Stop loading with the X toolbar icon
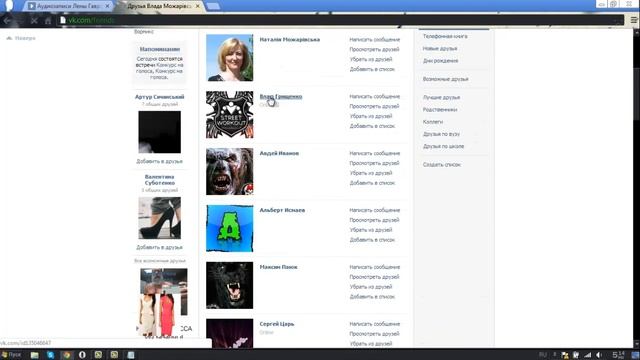Image resolution: width=640 pixels, height=360 pixels. [x=34, y=20]
